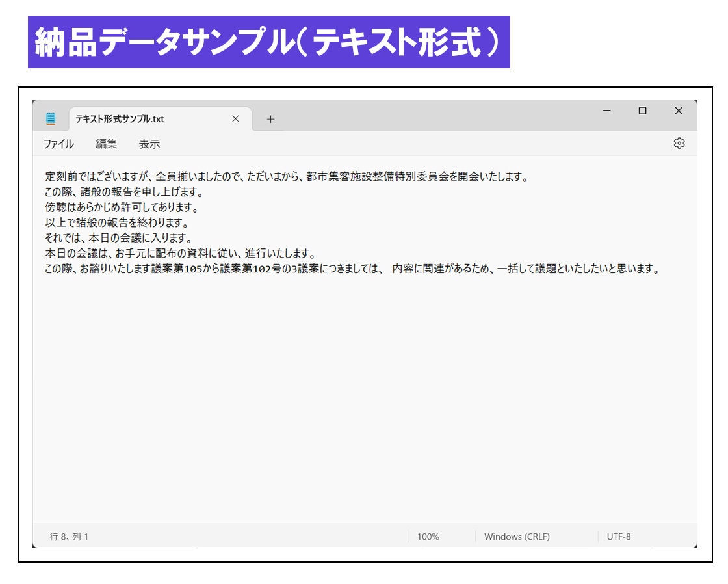
Task: Click the 行 8、列 1 cursor position
Action: [69, 537]
